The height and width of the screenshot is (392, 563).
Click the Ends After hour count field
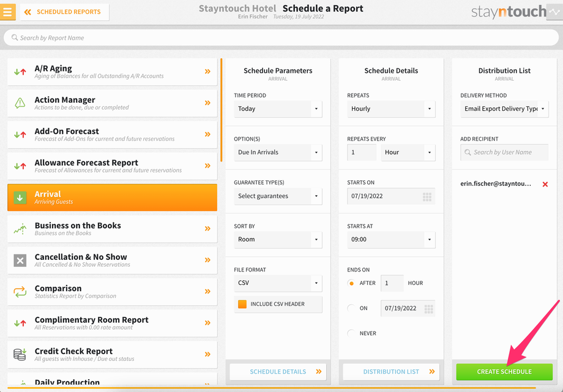coord(392,283)
